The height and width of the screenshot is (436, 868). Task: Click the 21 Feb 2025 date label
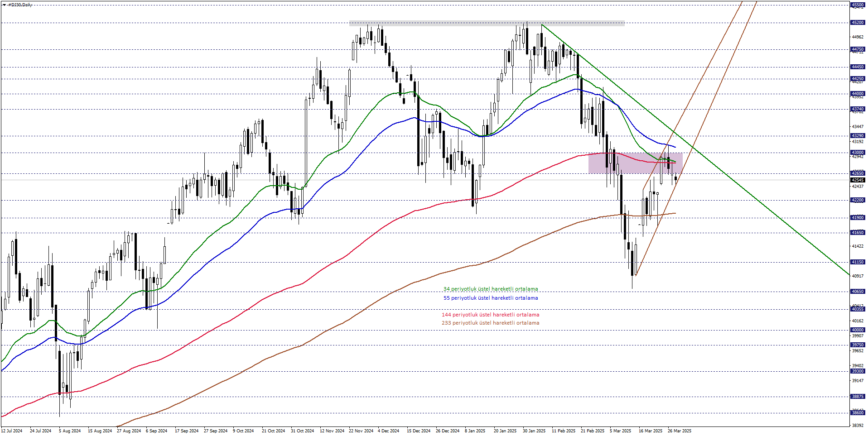click(593, 431)
